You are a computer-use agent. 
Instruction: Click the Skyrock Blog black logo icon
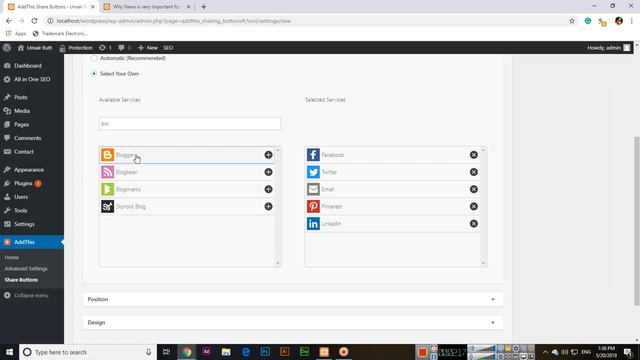107,206
